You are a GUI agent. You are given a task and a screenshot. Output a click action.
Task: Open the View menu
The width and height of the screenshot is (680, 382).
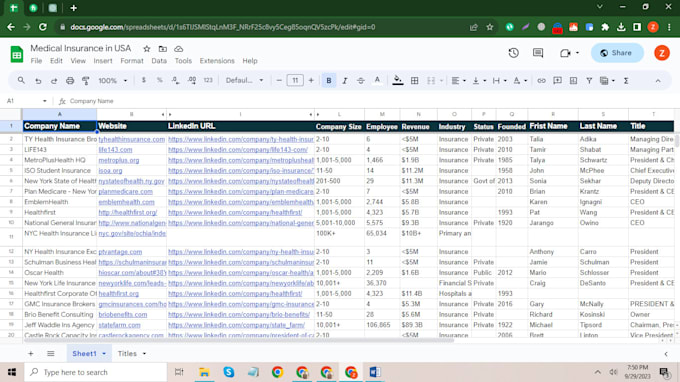[x=78, y=61]
